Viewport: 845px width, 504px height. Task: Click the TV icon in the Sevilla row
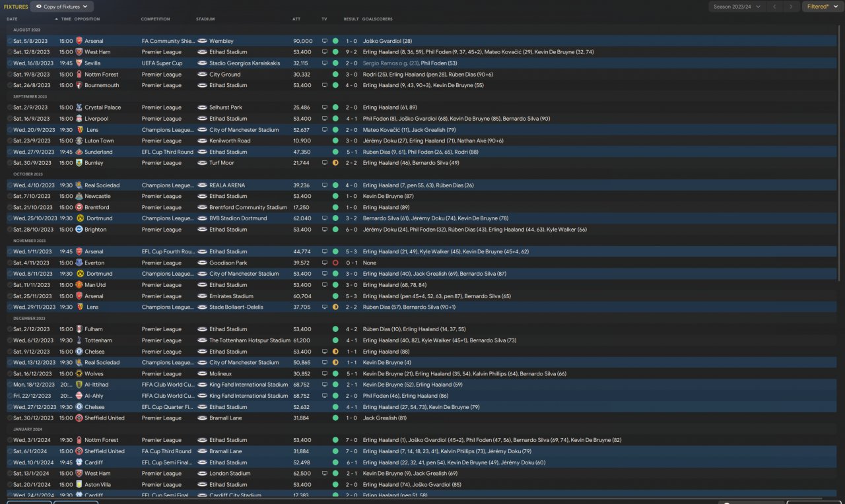click(x=324, y=63)
